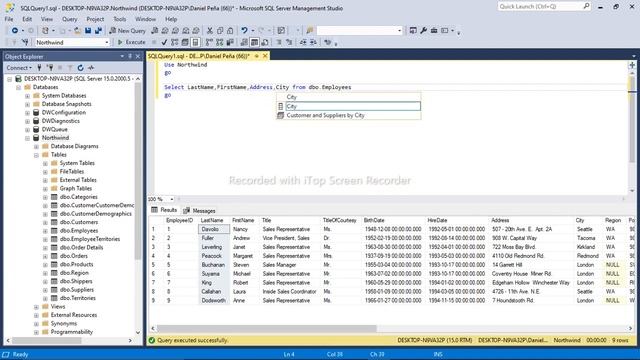Screen dimensions: 640x360
Task: Click the Parse checkmark icon
Action: click(164, 42)
